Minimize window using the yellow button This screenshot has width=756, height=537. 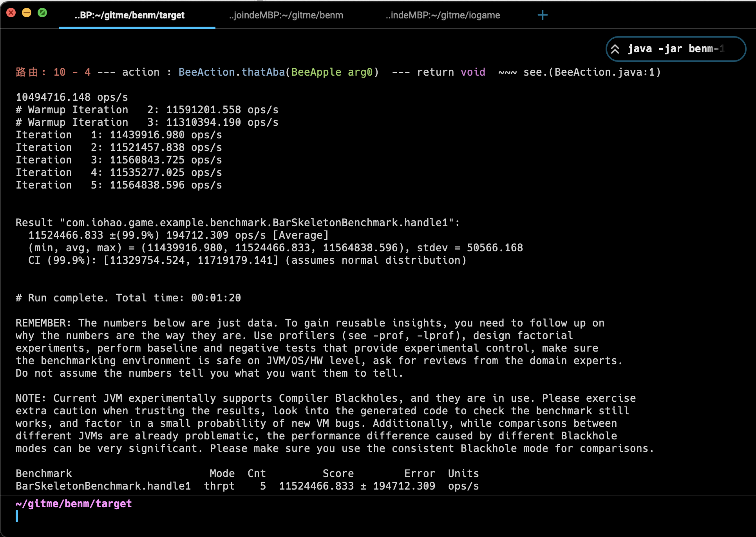point(27,13)
